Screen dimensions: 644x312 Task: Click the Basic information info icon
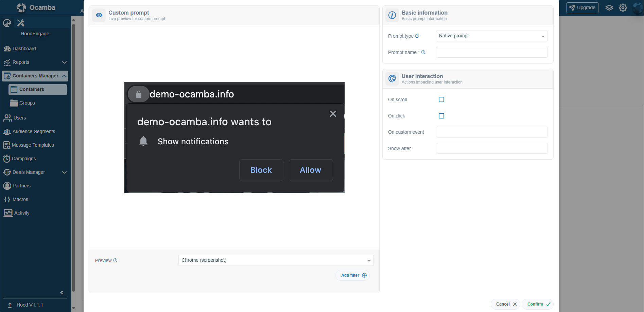[x=392, y=15]
